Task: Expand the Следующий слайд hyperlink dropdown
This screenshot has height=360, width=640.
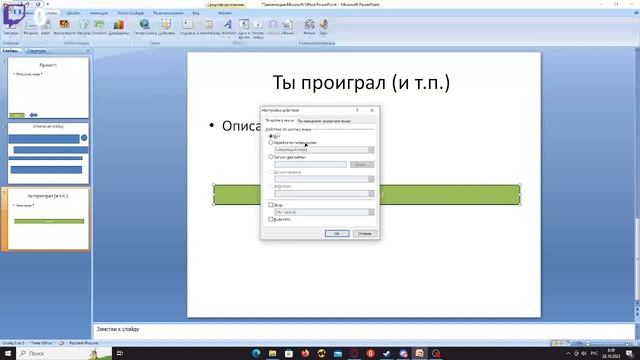Action: pos(371,150)
